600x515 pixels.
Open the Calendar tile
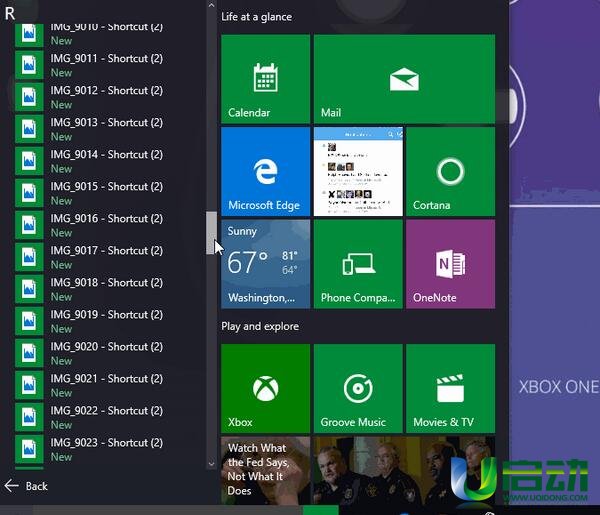point(266,79)
